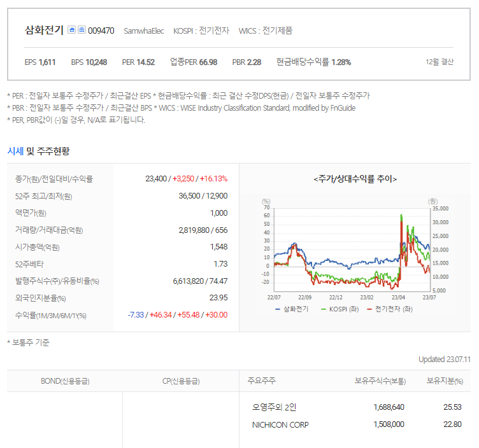Click PER 14.52 value
The image size is (479, 448).
point(138,62)
